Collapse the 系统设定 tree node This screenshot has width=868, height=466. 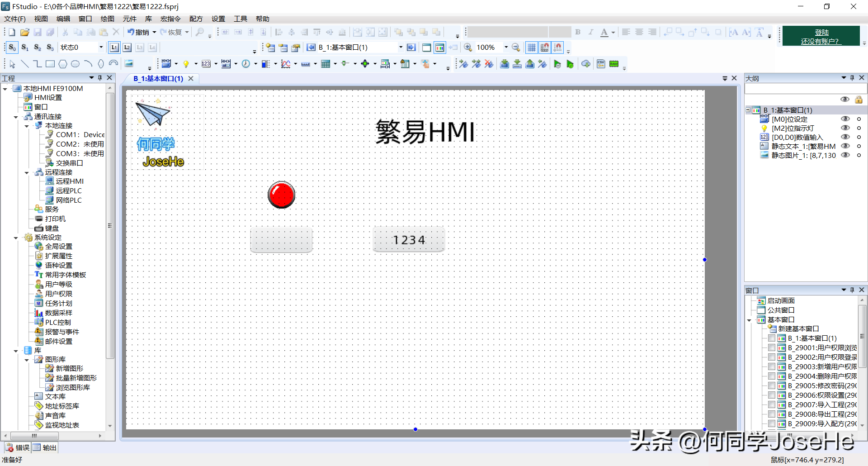tap(16, 238)
